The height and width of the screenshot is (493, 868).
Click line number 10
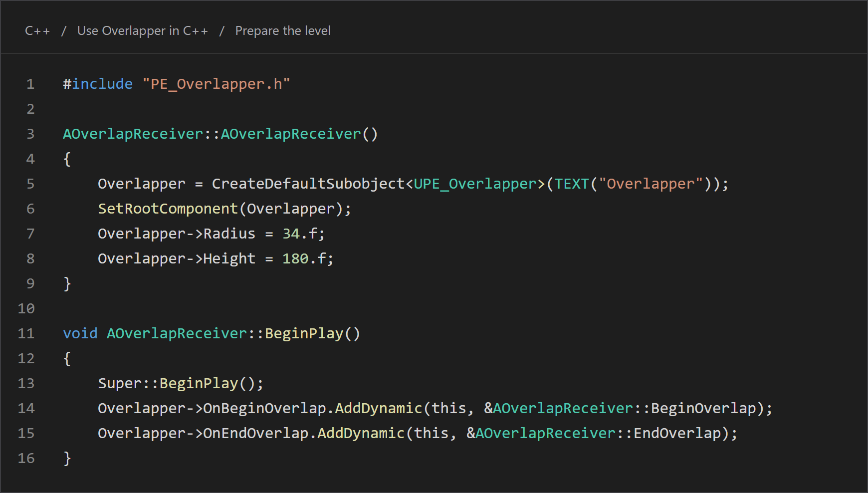point(26,308)
